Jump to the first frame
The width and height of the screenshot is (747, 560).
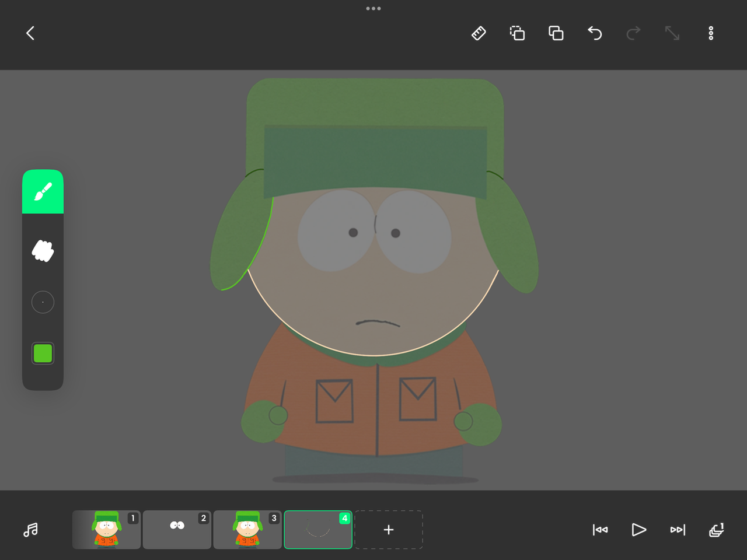pyautogui.click(x=600, y=530)
